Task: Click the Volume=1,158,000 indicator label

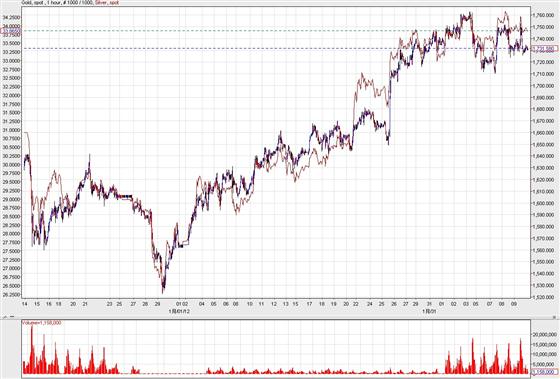Action: click(x=42, y=323)
